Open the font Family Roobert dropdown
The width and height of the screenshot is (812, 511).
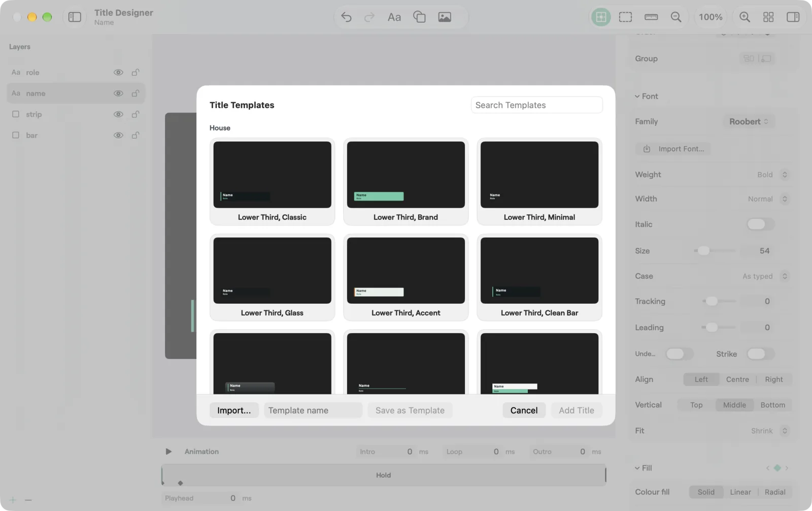(x=749, y=121)
